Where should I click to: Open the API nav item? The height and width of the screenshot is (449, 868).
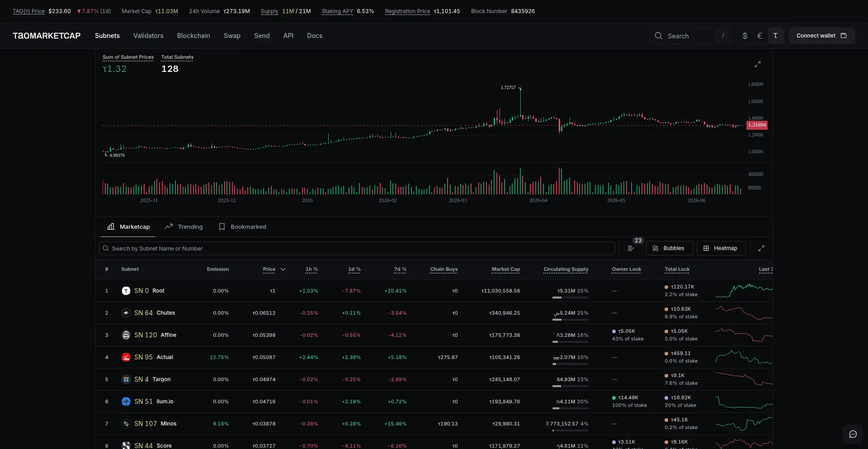point(288,36)
